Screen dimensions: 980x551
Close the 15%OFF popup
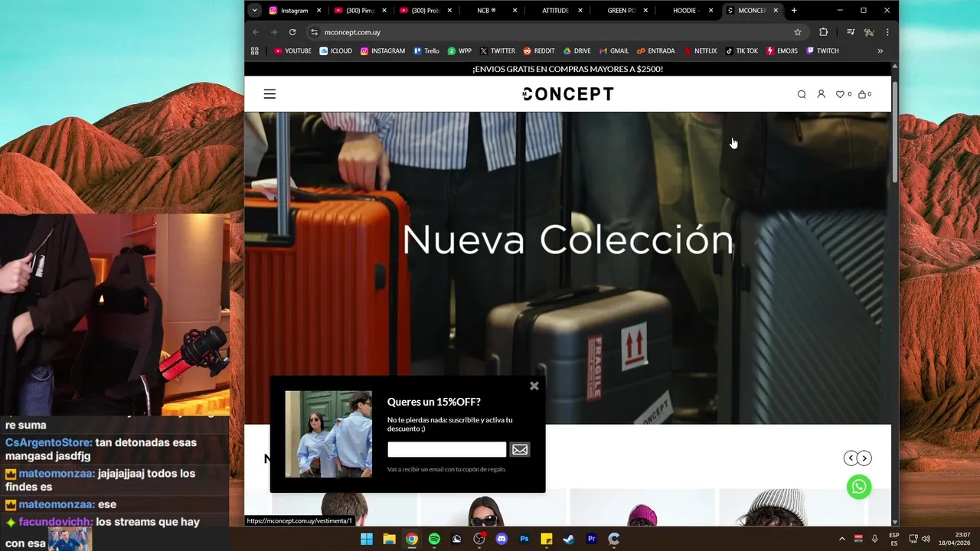click(534, 386)
